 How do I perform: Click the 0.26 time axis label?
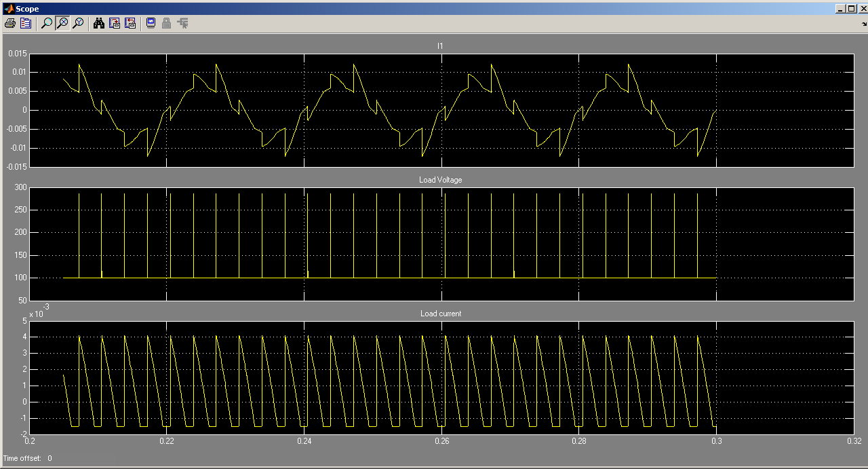(442, 441)
